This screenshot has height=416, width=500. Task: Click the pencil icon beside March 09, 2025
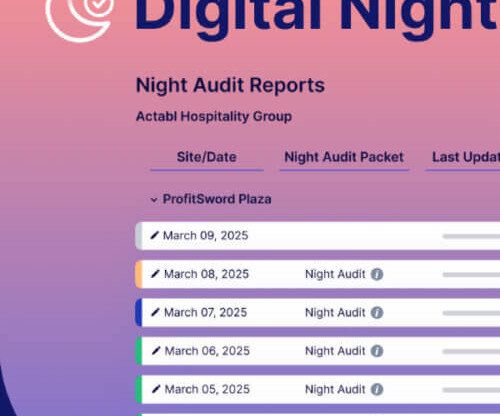(x=154, y=235)
